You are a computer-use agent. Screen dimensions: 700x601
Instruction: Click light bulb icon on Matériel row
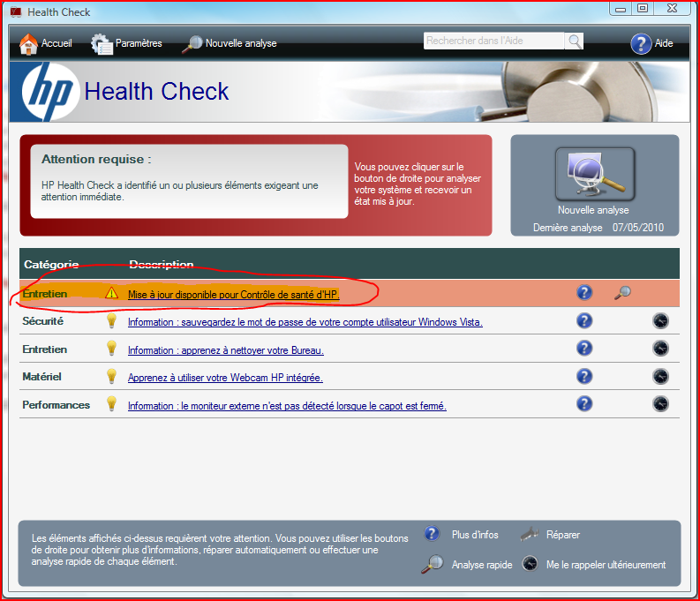pyautogui.click(x=111, y=376)
